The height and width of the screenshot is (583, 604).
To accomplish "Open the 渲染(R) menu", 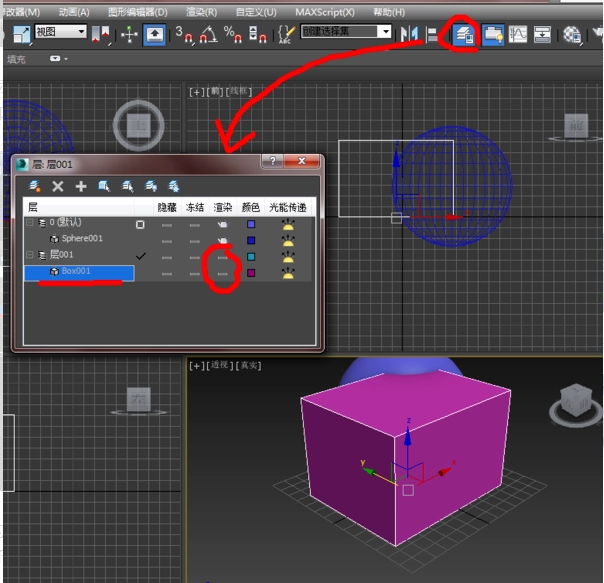I will [201, 12].
